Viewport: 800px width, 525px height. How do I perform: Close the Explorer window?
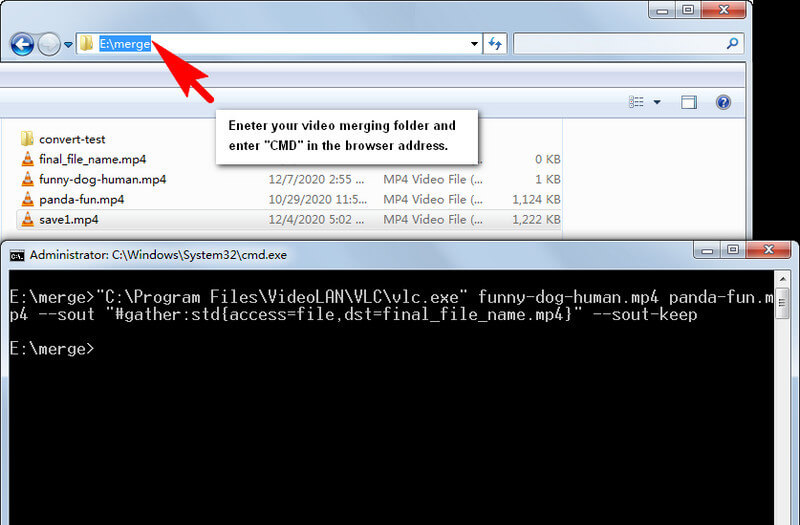click(723, 10)
